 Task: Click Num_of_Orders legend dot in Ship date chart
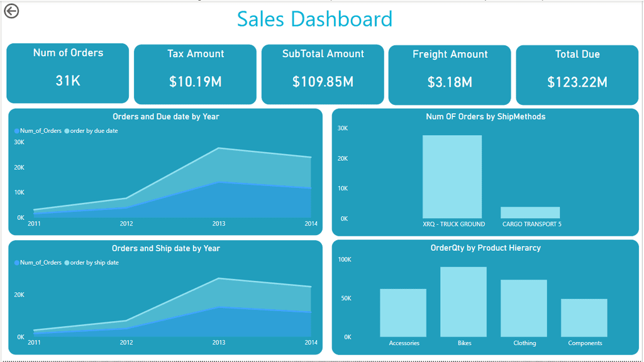point(17,263)
